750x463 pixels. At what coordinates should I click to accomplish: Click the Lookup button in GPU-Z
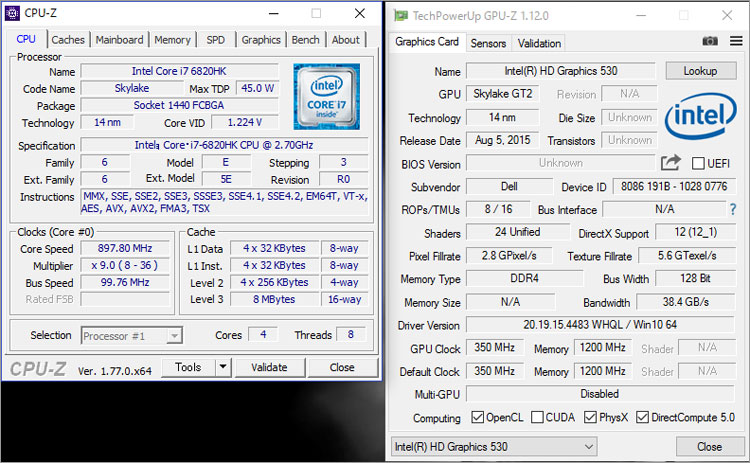pos(701,71)
